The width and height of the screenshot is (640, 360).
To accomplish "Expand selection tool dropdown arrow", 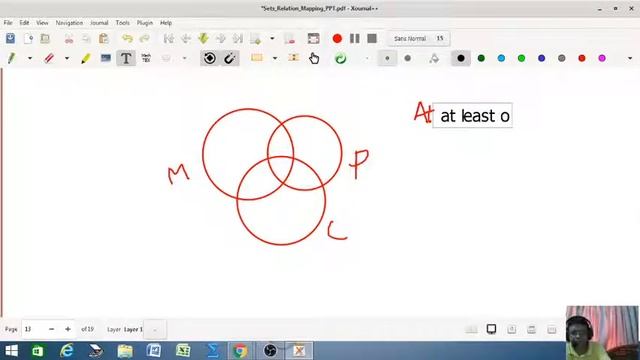I will pyautogui.click(x=275, y=58).
